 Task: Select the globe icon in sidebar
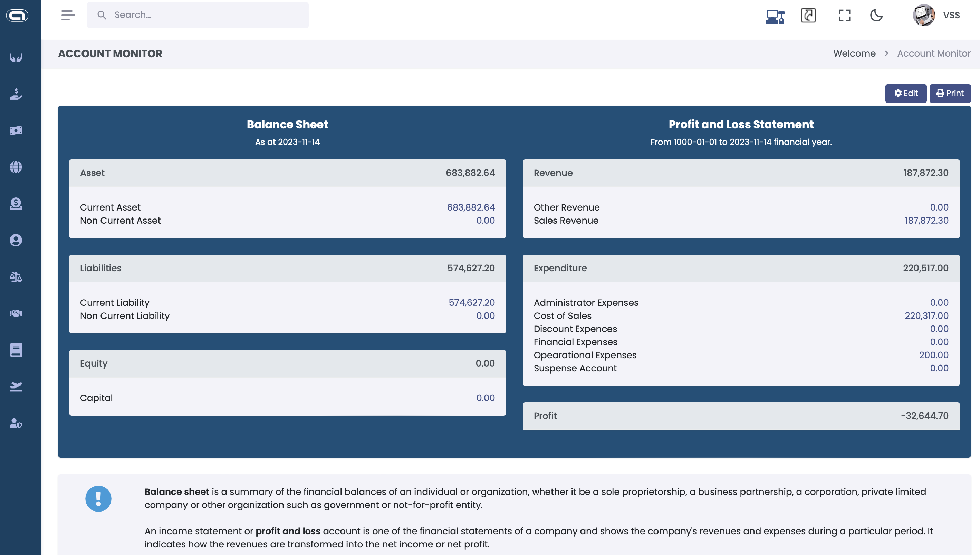tap(16, 167)
